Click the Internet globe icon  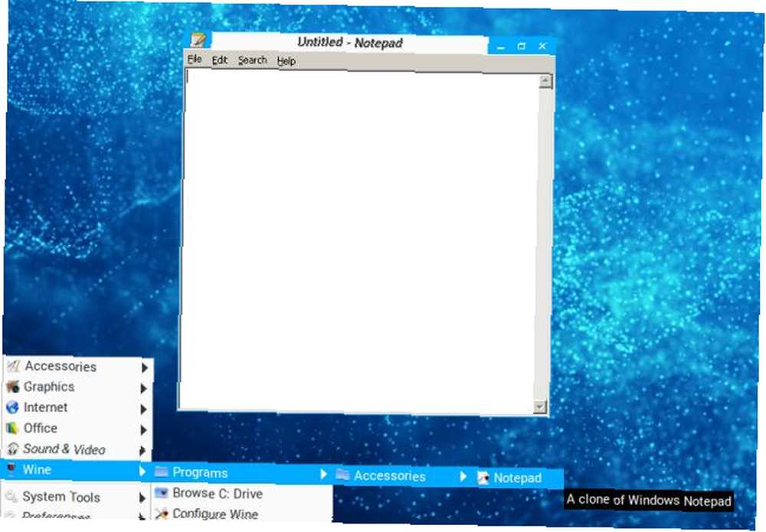point(12,407)
